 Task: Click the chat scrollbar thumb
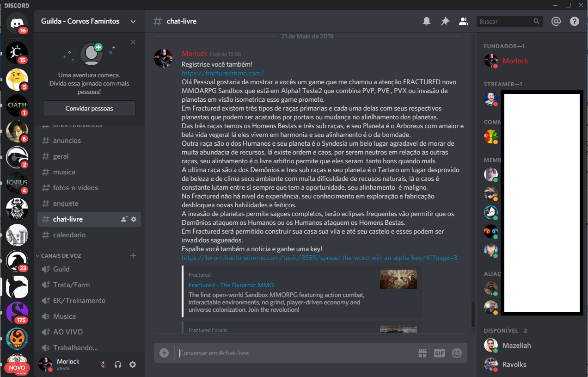[x=473, y=314]
